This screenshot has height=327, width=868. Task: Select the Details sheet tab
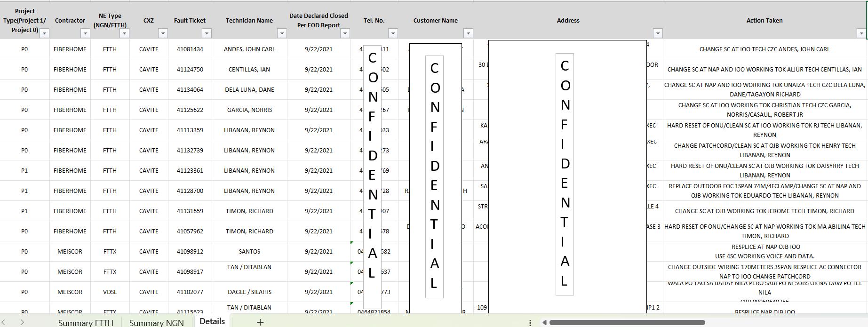[x=212, y=321]
